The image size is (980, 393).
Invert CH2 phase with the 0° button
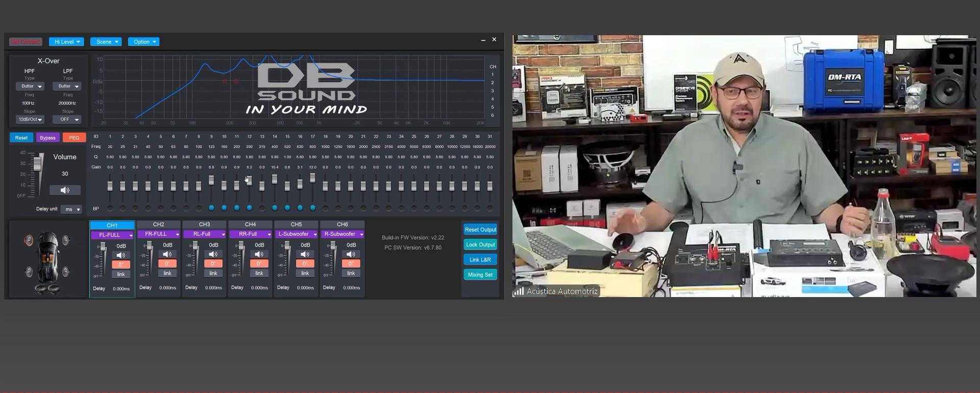pyautogui.click(x=167, y=264)
